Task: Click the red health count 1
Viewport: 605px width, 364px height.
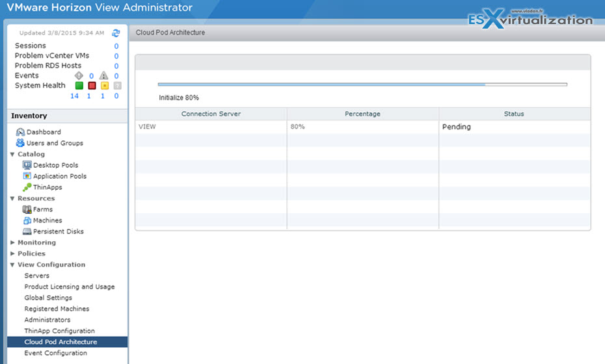Action: 88,96
